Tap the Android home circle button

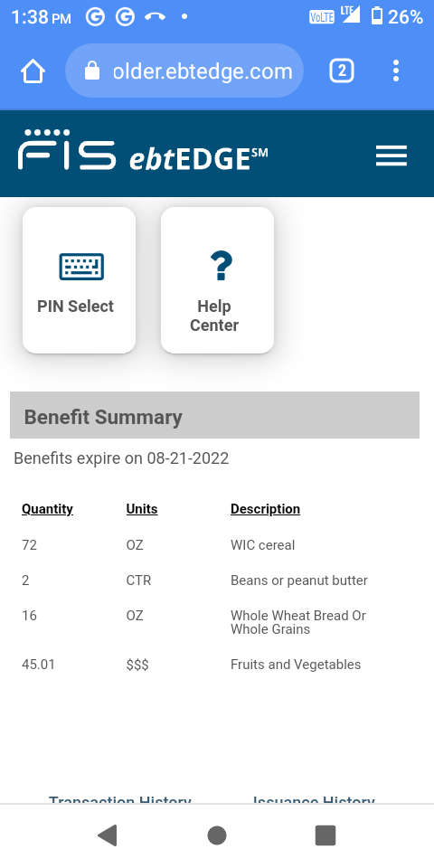point(217,835)
